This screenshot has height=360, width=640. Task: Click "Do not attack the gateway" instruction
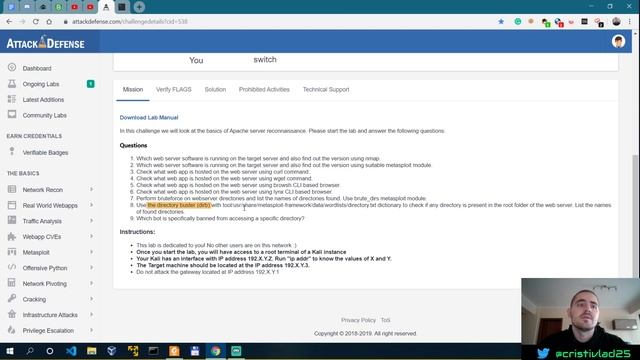208,272
